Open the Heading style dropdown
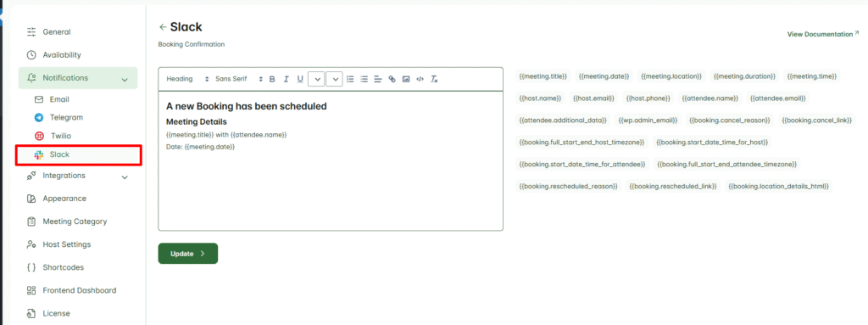Screen dimensions: 868x325 [187, 79]
